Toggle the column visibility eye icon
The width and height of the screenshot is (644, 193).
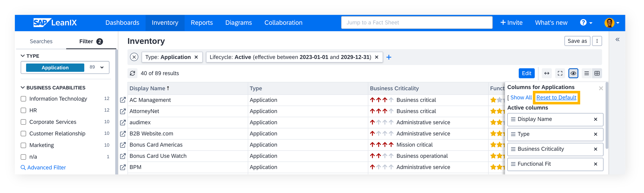coord(573,73)
